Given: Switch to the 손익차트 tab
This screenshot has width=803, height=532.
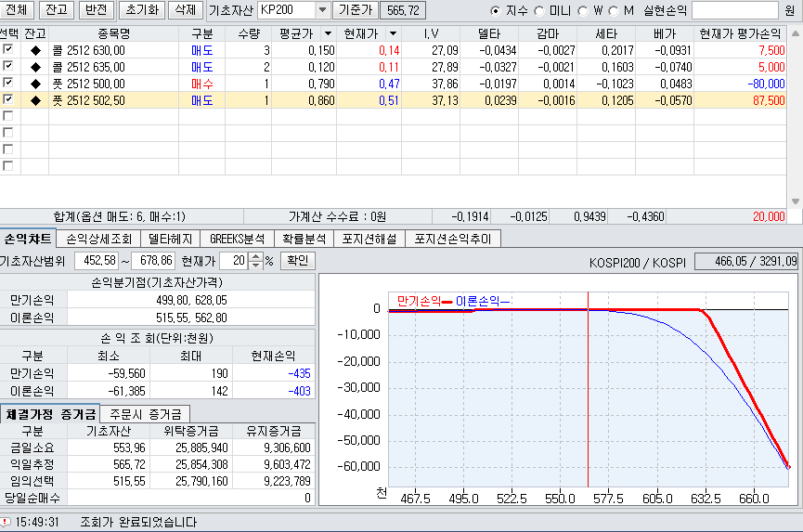Looking at the screenshot, I should pyautogui.click(x=28, y=239).
